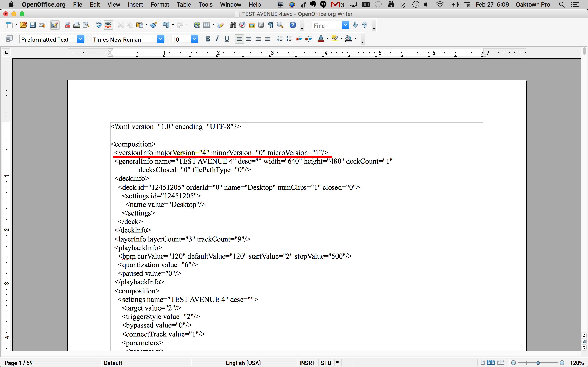Open the Times New Roman font dropdown

tap(161, 39)
